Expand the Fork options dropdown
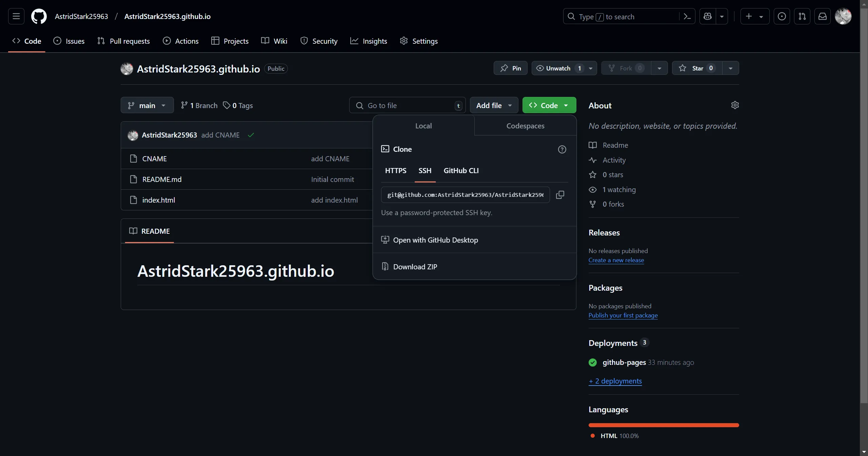 pos(659,68)
